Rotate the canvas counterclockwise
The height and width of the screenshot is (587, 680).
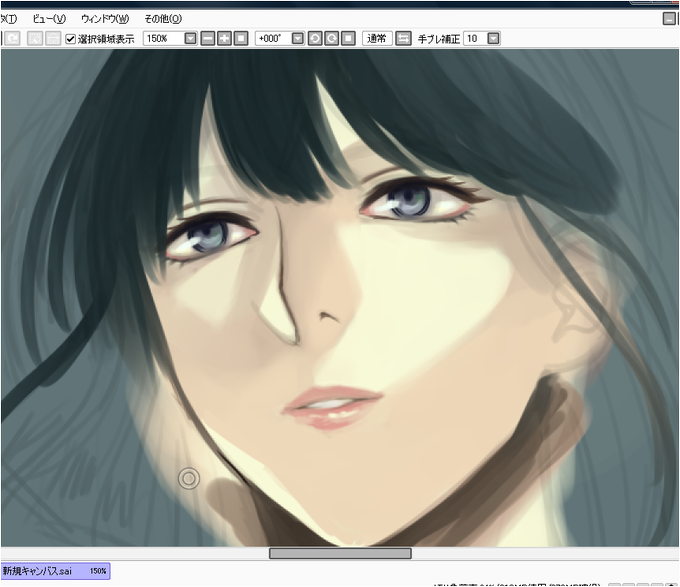[315, 39]
